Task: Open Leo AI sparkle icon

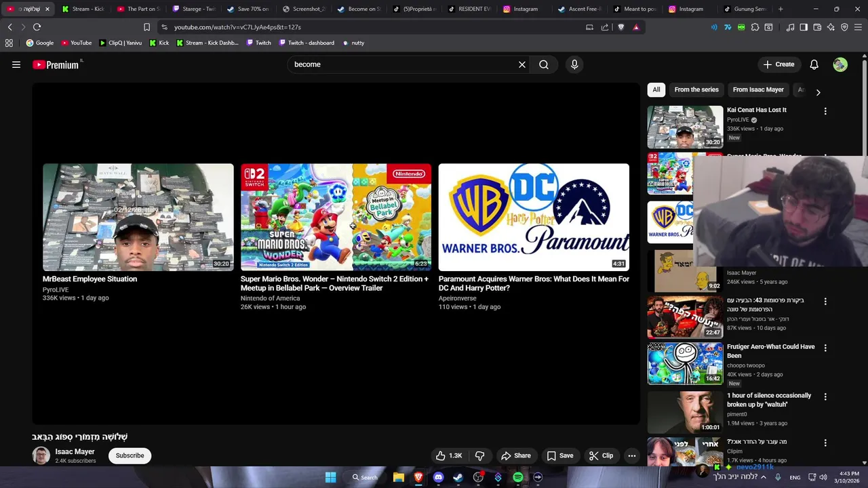Action: click(831, 27)
